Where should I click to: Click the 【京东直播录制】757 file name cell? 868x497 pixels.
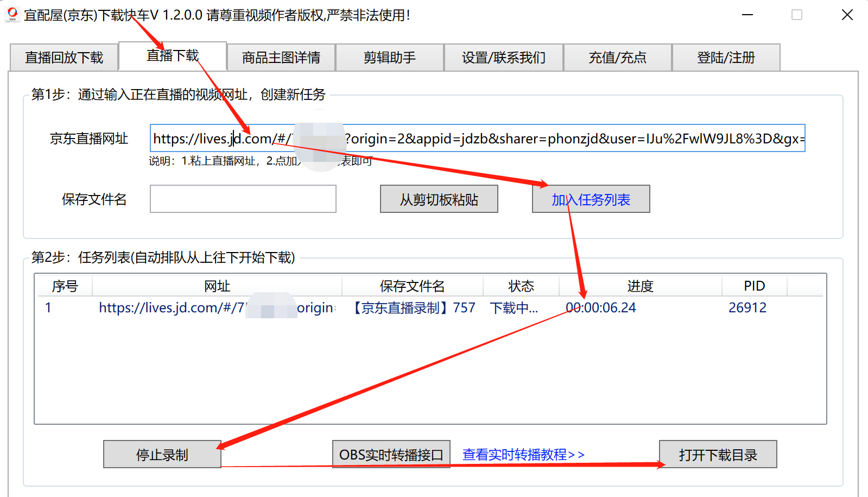[413, 308]
